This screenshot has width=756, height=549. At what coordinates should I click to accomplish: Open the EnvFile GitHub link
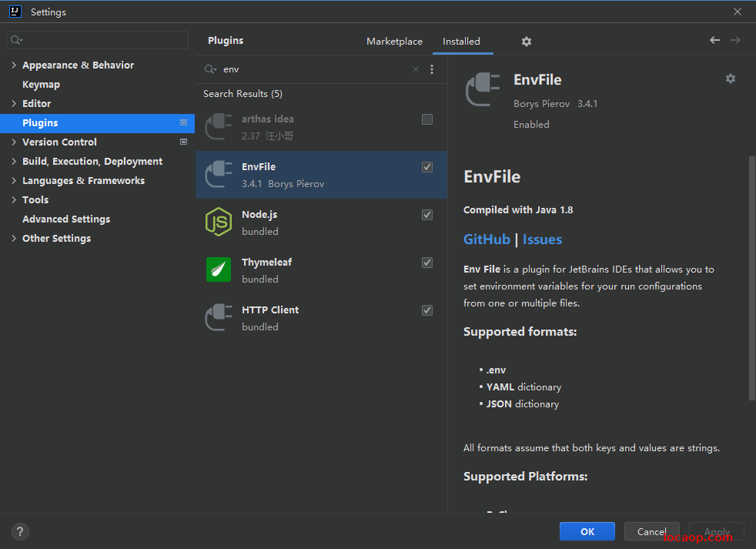(487, 239)
